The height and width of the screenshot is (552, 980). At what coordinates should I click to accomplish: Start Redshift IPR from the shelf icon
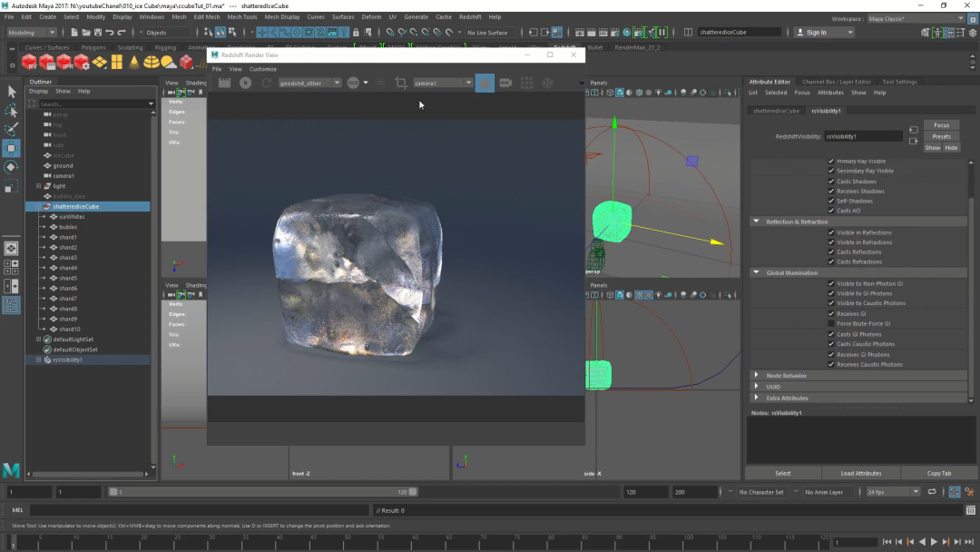pos(64,62)
